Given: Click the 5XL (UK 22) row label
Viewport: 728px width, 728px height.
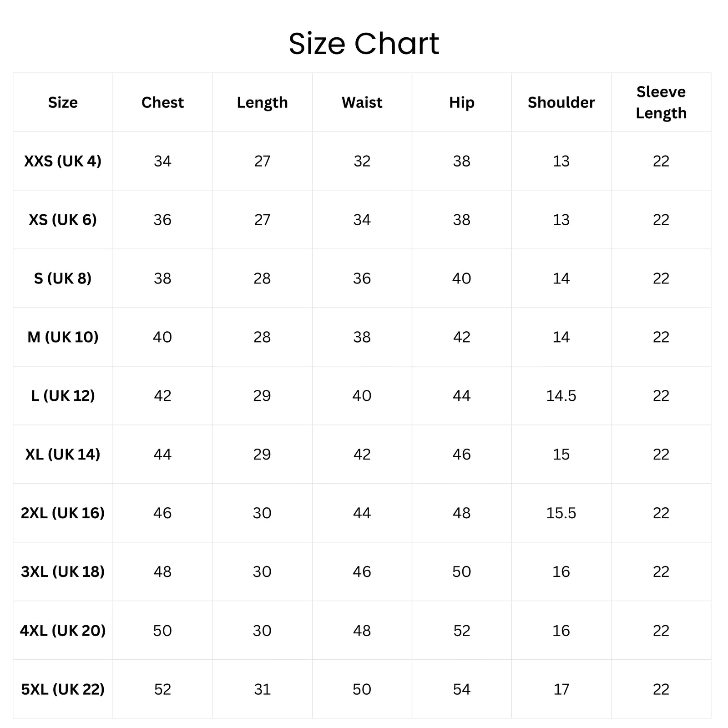Looking at the screenshot, I should coord(63,689).
